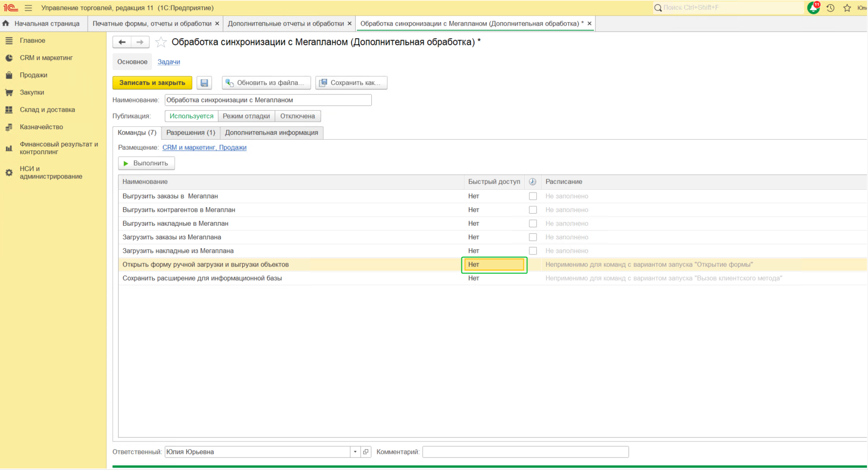The width and height of the screenshot is (868, 470).
Task: Go back with the left arrow
Action: [x=122, y=42]
